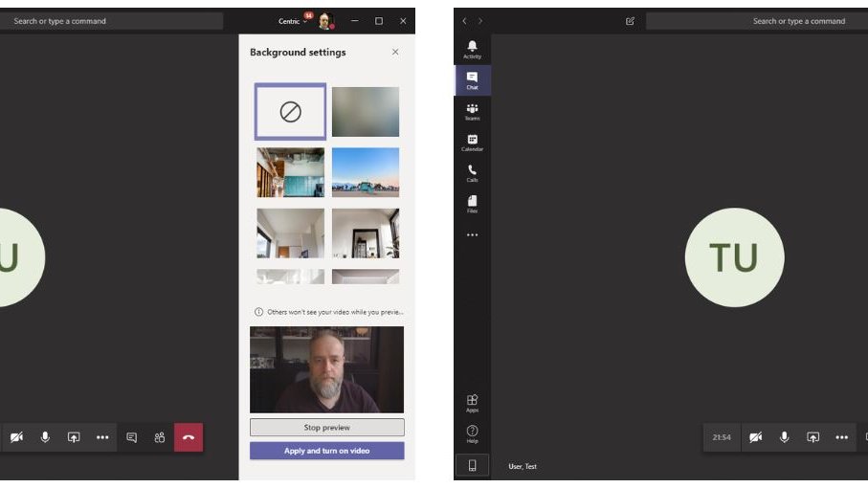Minimize the left Teams window
868x488 pixels.
click(x=355, y=21)
